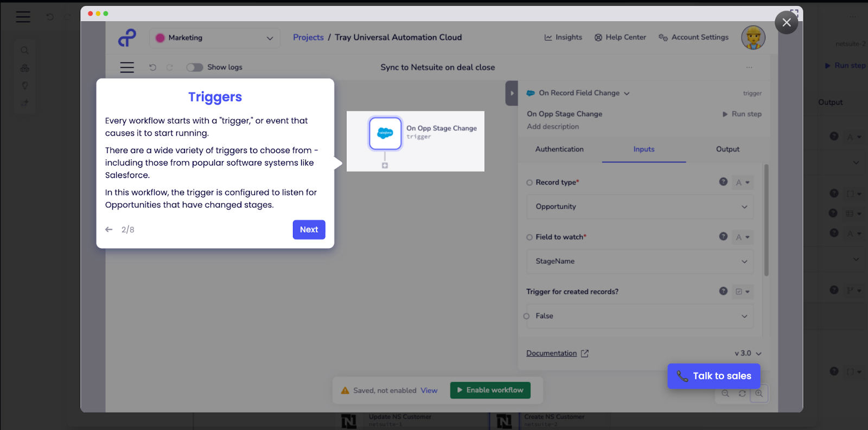Click the 2/8 step counter in the tooltip
Screen dimensions: 868x430
(x=128, y=230)
